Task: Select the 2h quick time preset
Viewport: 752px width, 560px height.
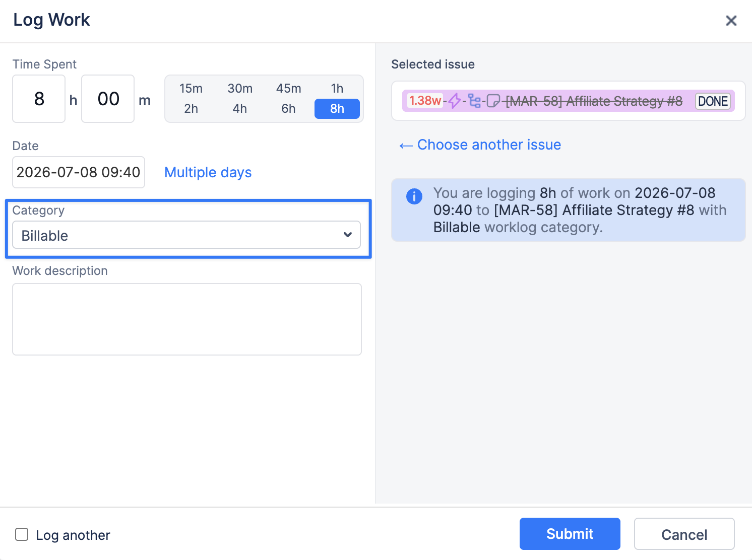Action: coord(191,108)
